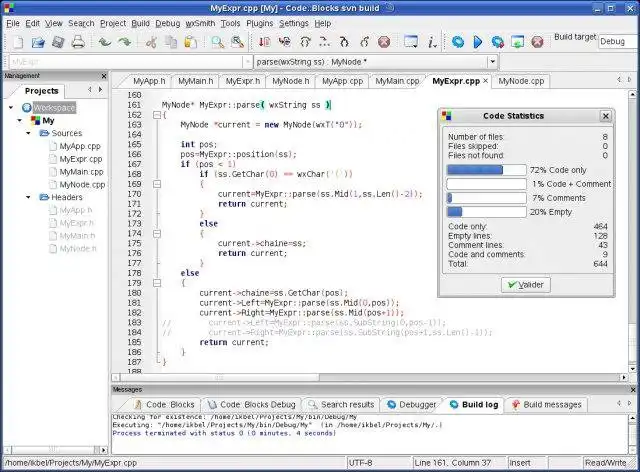Image resolution: width=640 pixels, height=472 pixels.
Task: Open MyMain.cpp from the Sources tree
Action: pos(81,172)
